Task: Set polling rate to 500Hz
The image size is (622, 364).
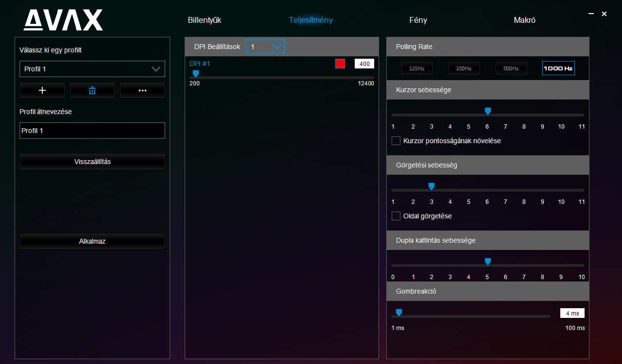Action: (x=511, y=68)
